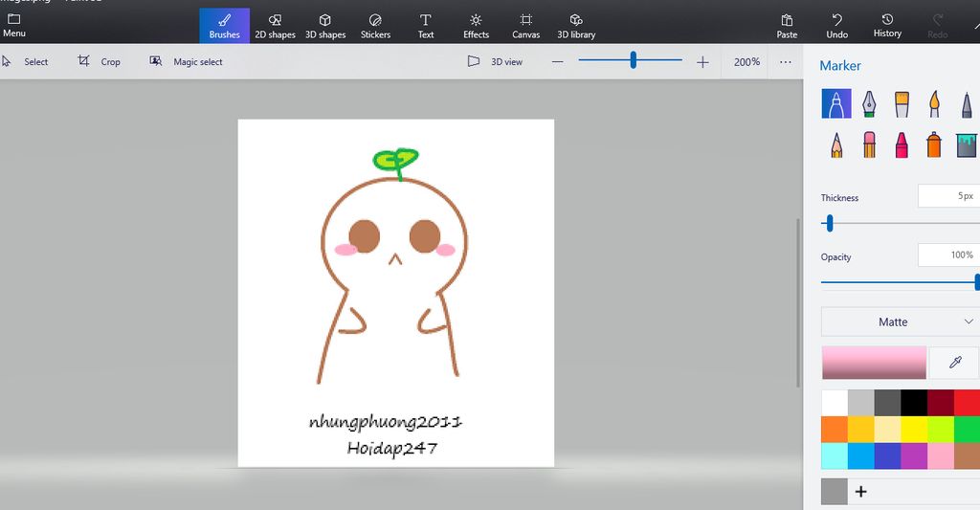The image size is (980, 510).
Task: Activate the Crop tool
Action: point(99,61)
